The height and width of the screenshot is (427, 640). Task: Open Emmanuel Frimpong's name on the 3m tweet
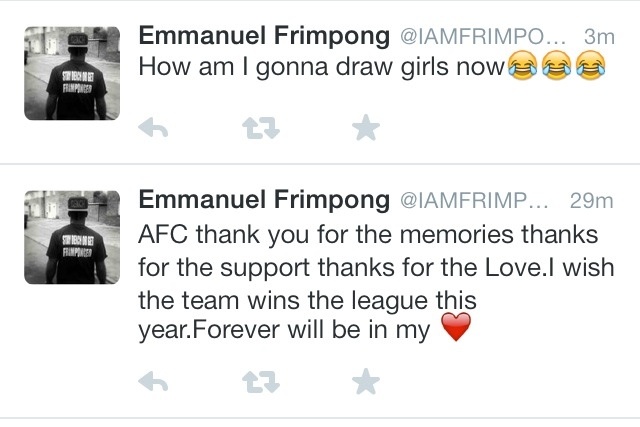(x=264, y=36)
